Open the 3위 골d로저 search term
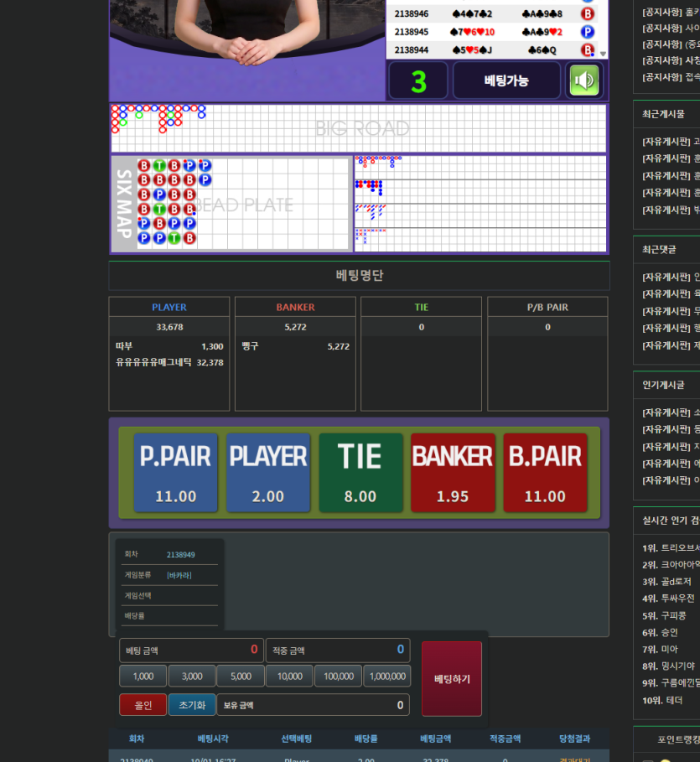The height and width of the screenshot is (762, 700). point(666,581)
